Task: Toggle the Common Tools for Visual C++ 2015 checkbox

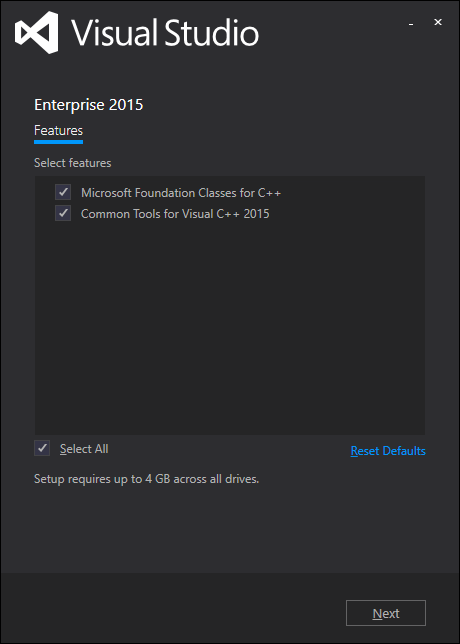Action: 63,214
